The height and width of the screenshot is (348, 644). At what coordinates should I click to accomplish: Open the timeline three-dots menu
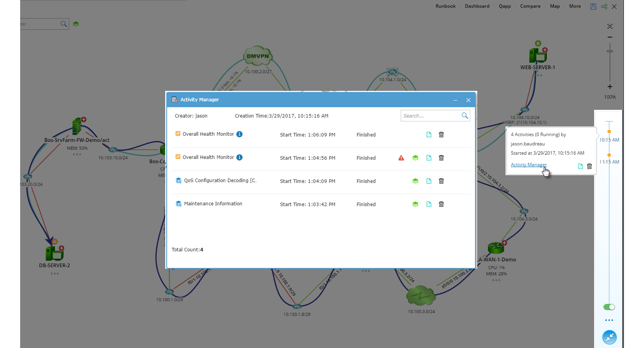point(609,320)
